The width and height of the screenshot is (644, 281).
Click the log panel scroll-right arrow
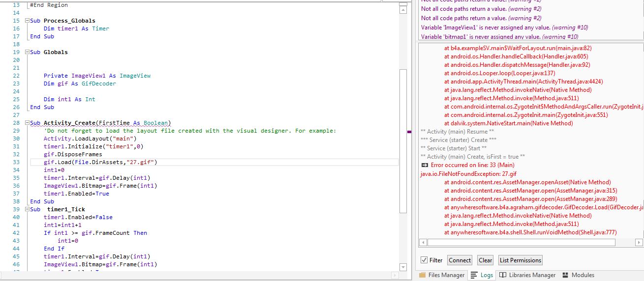coord(639,243)
